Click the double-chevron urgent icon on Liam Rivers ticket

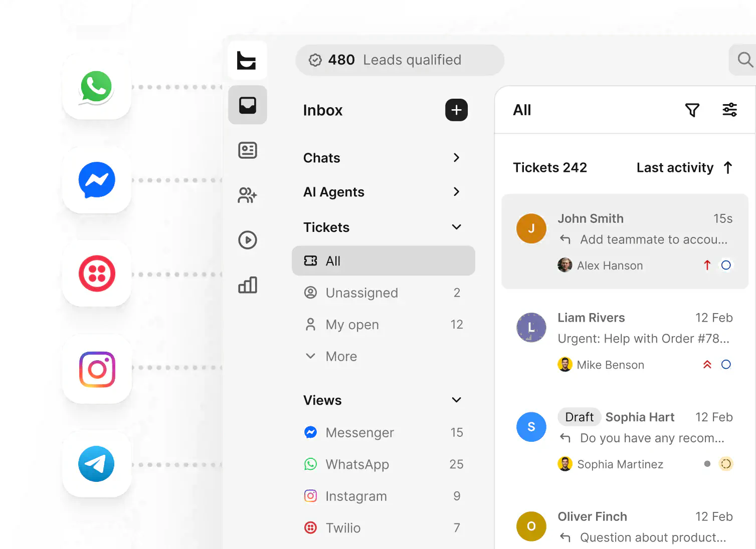(x=707, y=364)
